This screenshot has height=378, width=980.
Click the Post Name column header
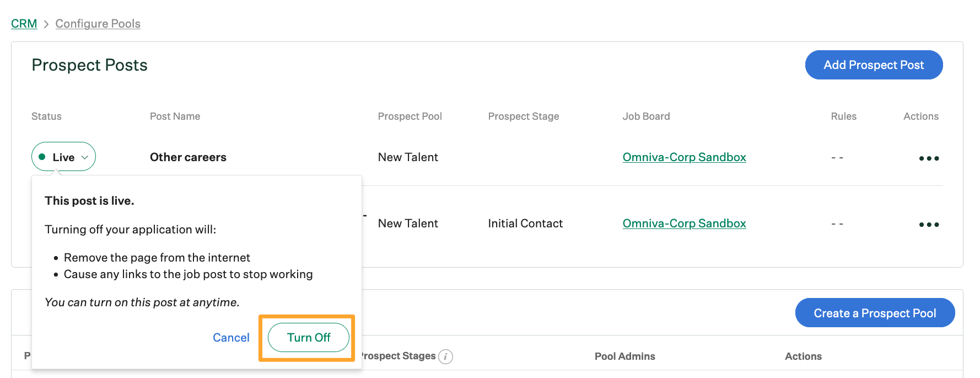pos(175,116)
